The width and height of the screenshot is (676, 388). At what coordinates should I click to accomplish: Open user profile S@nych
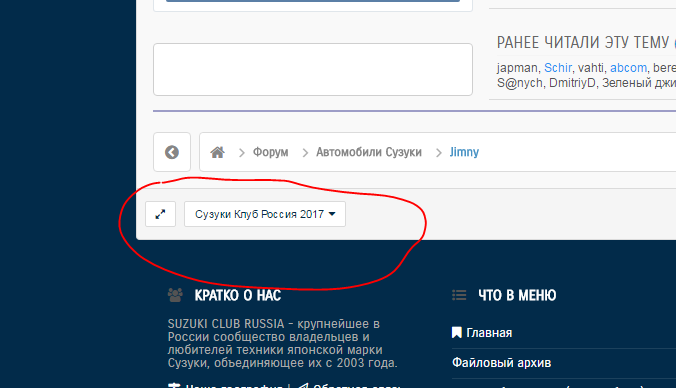tap(520, 83)
